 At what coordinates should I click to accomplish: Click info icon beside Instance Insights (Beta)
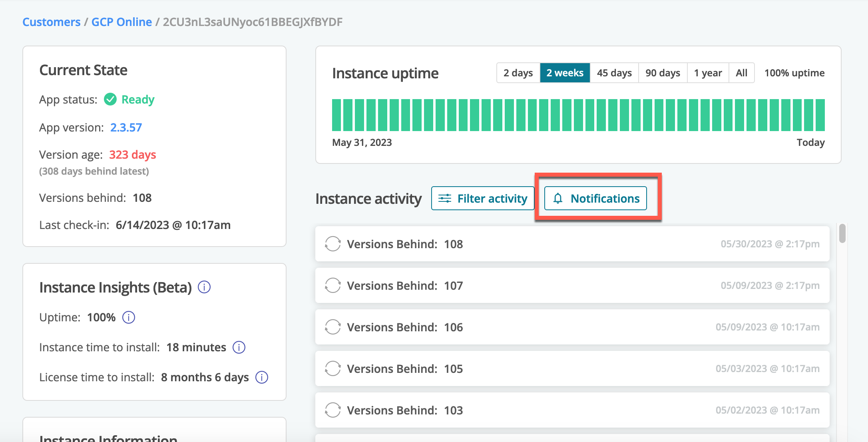point(204,287)
